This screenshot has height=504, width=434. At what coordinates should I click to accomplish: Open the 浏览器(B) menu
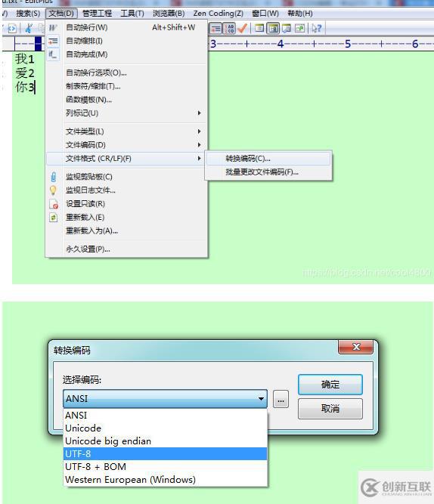coord(169,14)
